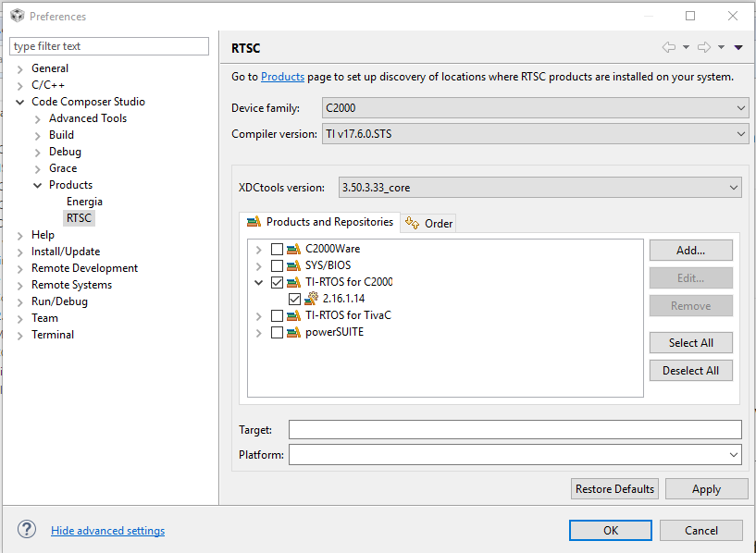The image size is (756, 553).
Task: Click the SYS/BIOS product icon
Action: 294,265
